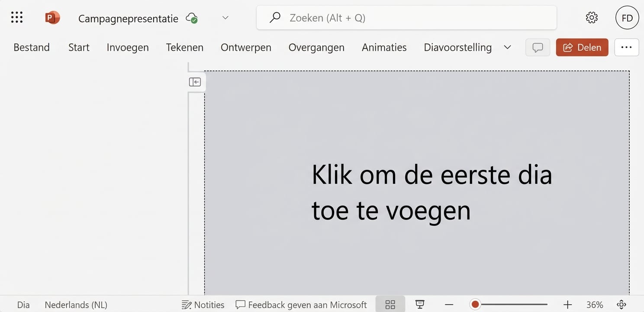Start the presentation via slideshow icon
This screenshot has height=312, width=644.
click(419, 304)
